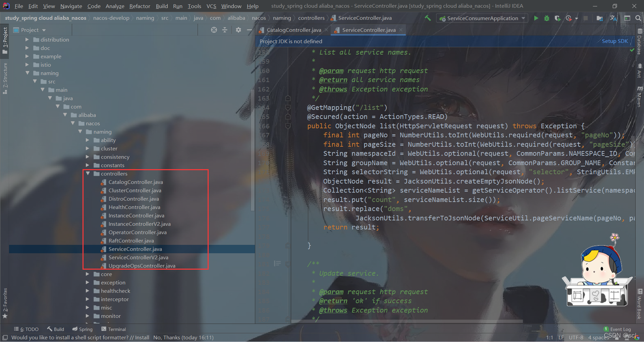Run with coverage icon in toolbar
This screenshot has width=644, height=342.
coord(557,18)
